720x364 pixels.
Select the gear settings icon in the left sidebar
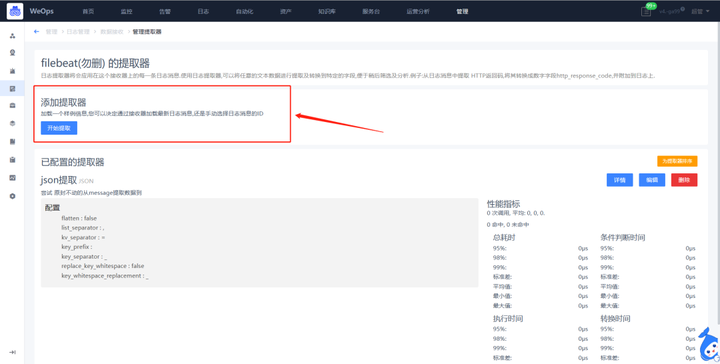pyautogui.click(x=12, y=196)
